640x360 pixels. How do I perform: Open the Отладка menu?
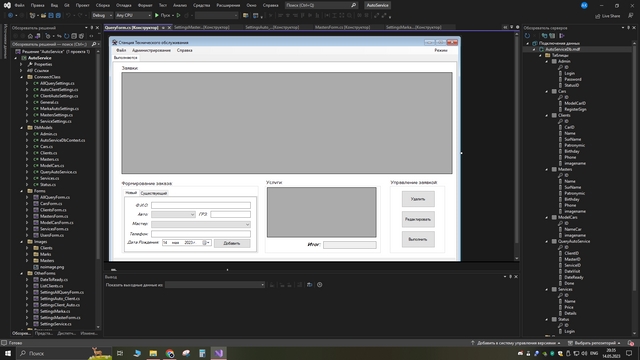click(x=123, y=5)
